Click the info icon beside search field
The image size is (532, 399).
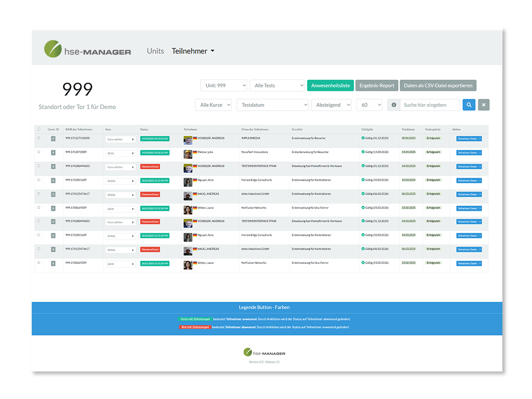coord(394,105)
